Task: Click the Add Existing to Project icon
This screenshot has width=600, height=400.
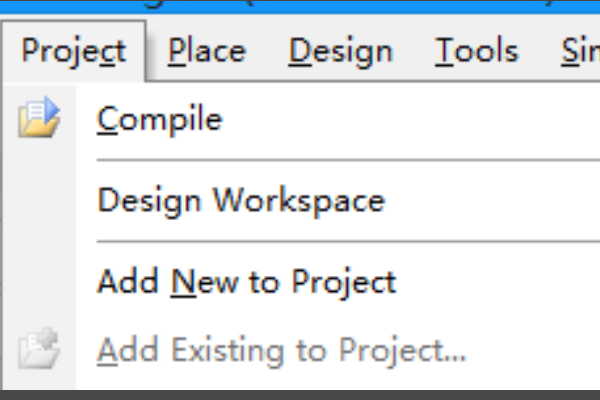Action: [39, 350]
